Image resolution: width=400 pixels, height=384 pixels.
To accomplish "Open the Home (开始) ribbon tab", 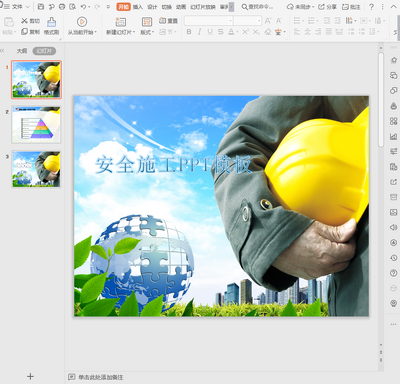I will pyautogui.click(x=123, y=7).
